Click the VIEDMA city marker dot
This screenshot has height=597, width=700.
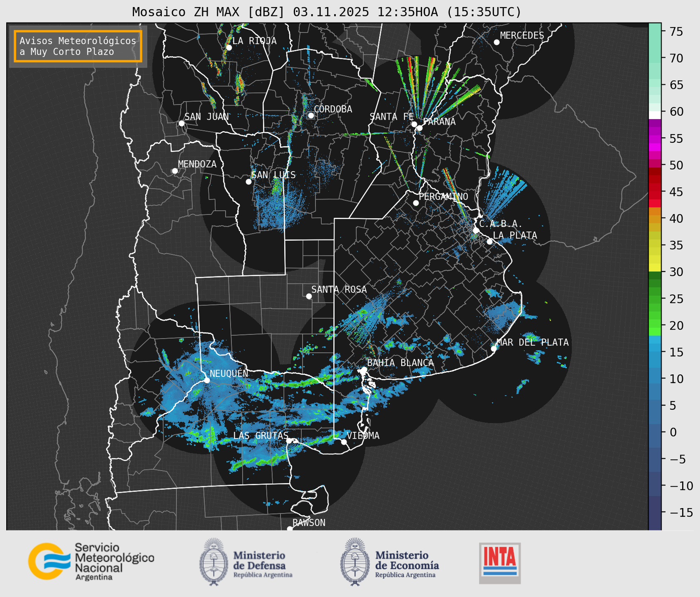(344, 442)
